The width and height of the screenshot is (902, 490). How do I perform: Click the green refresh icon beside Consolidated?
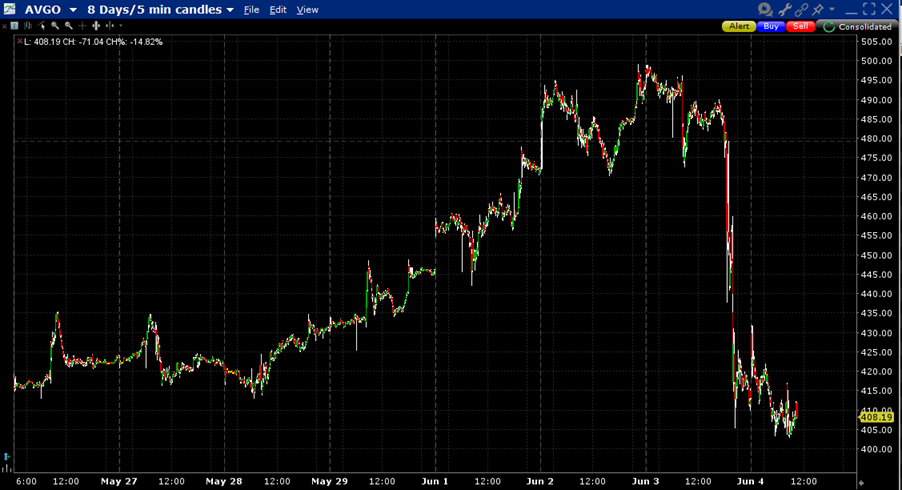pos(828,26)
